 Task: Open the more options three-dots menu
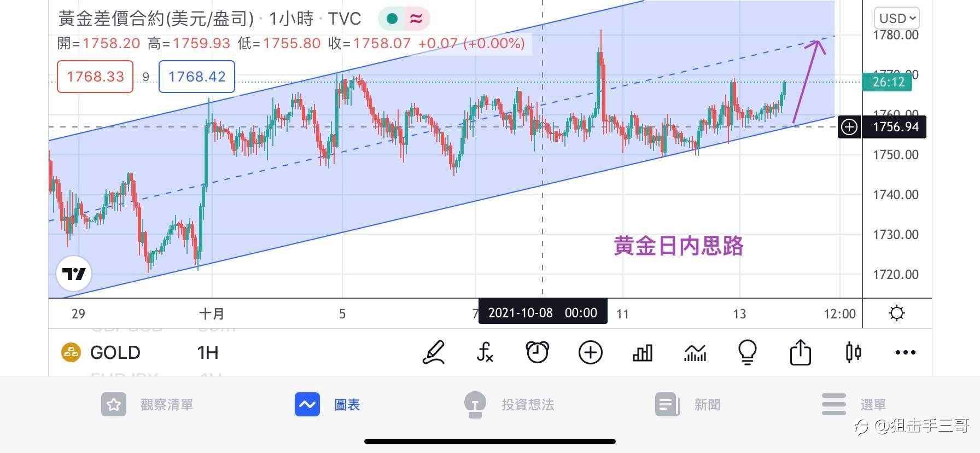click(x=905, y=352)
